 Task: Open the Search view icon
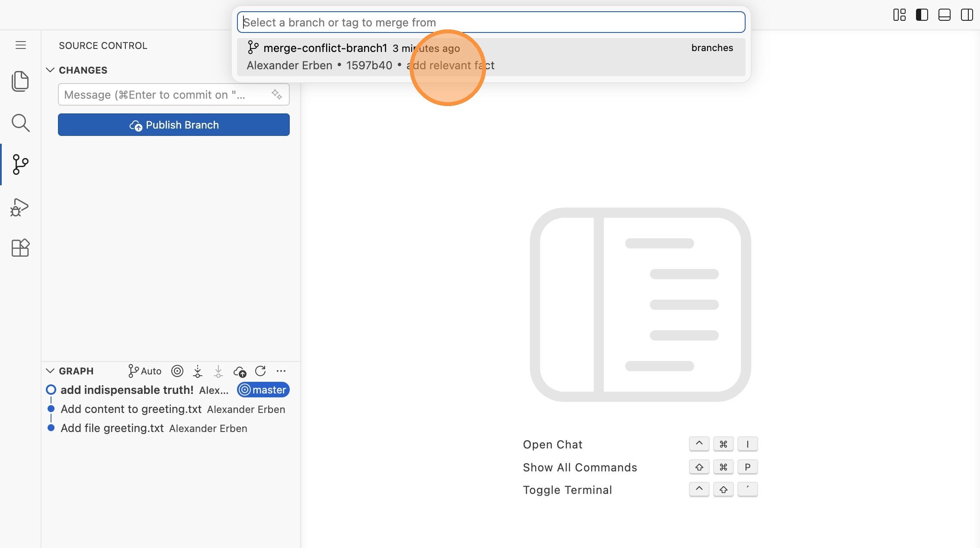click(20, 123)
